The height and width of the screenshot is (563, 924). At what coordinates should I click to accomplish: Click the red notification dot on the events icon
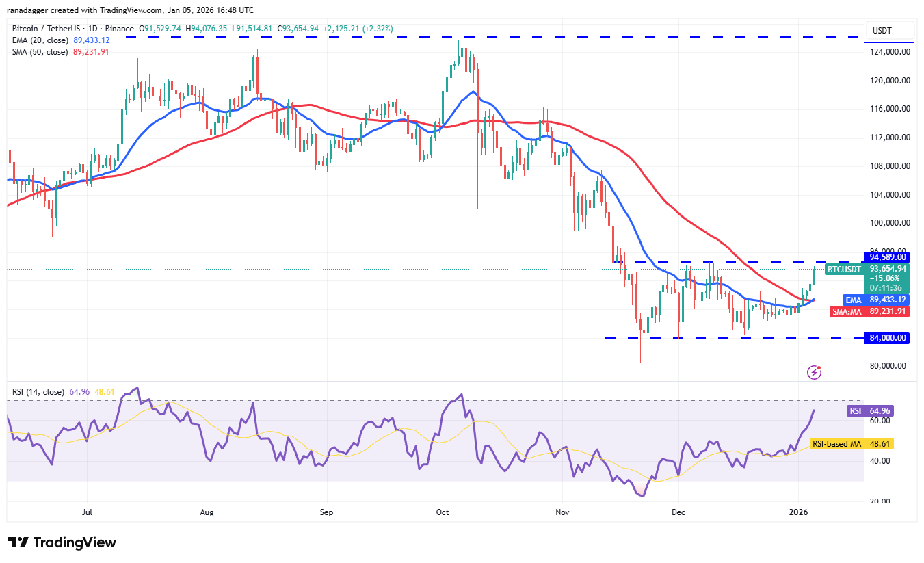(x=819, y=366)
